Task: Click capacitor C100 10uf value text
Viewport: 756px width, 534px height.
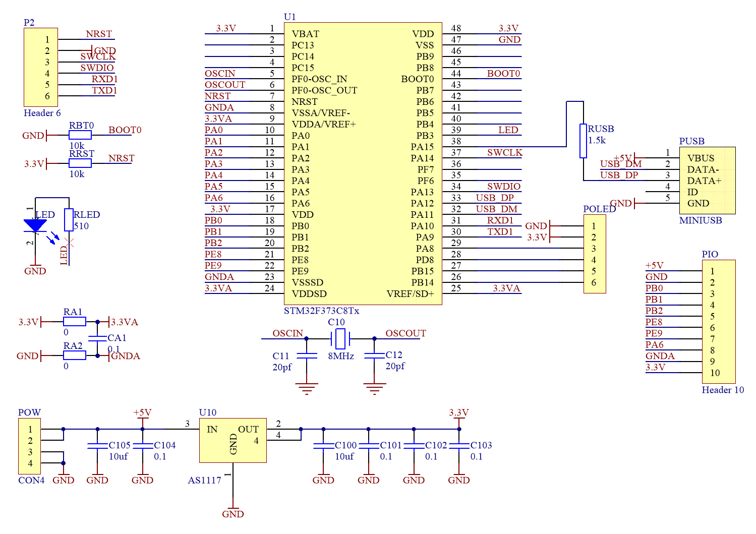Action: tap(344, 456)
